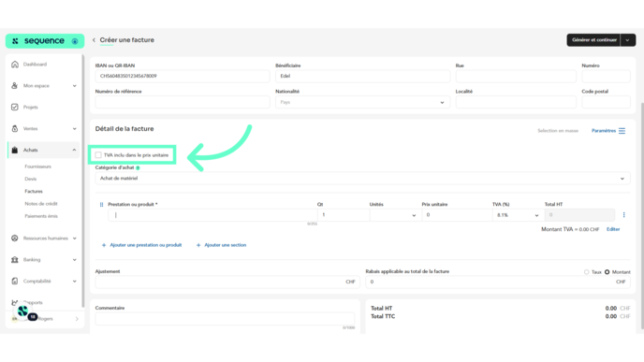Open the Nationalité Pays dropdown
Image resolution: width=644 pixels, height=362 pixels.
pyautogui.click(x=362, y=102)
